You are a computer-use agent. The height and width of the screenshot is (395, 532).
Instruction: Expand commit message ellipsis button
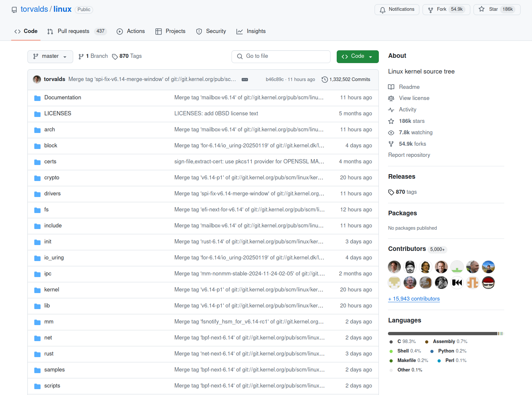[x=245, y=79]
